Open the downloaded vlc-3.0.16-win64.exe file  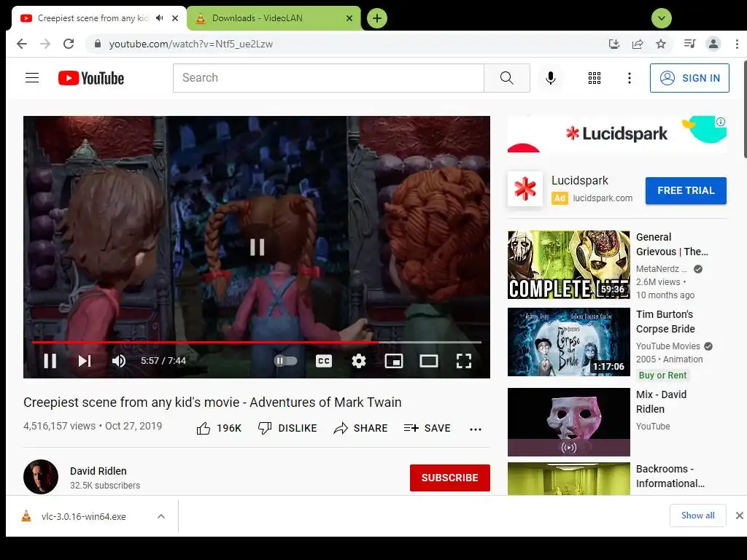pos(83,516)
